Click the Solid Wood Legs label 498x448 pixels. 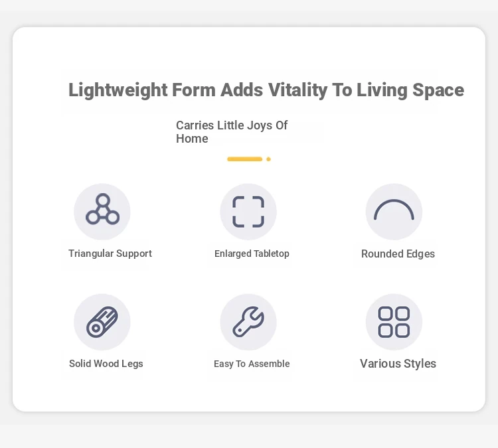106,364
